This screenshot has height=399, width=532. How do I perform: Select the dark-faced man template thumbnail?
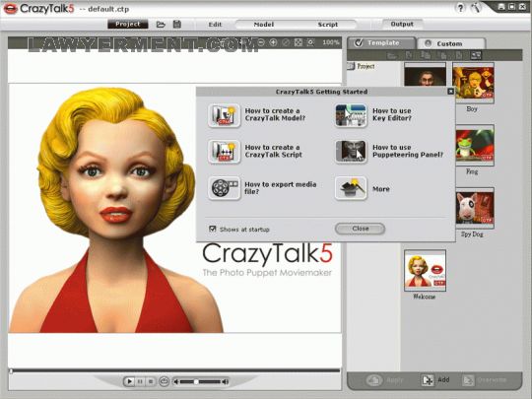click(425, 74)
